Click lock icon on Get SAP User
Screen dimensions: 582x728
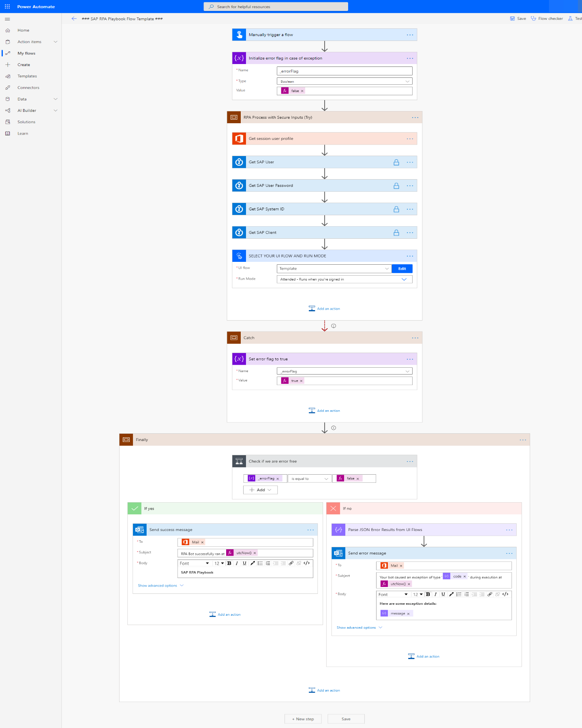click(x=396, y=162)
